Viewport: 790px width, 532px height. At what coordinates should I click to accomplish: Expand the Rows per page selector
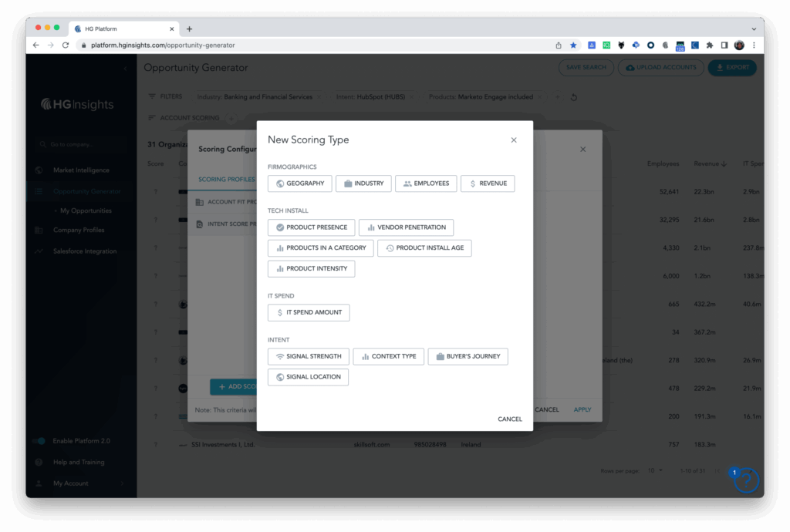tap(655, 470)
